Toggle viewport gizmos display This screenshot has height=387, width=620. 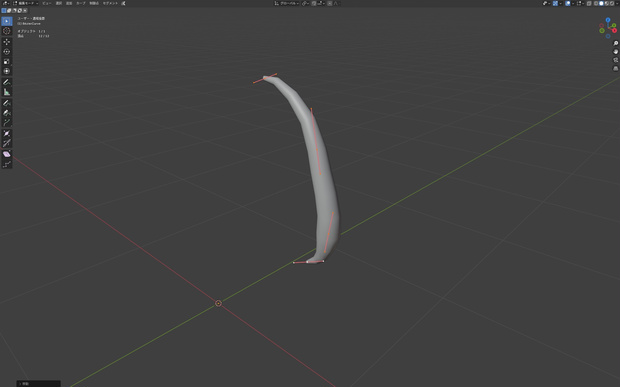click(555, 3)
